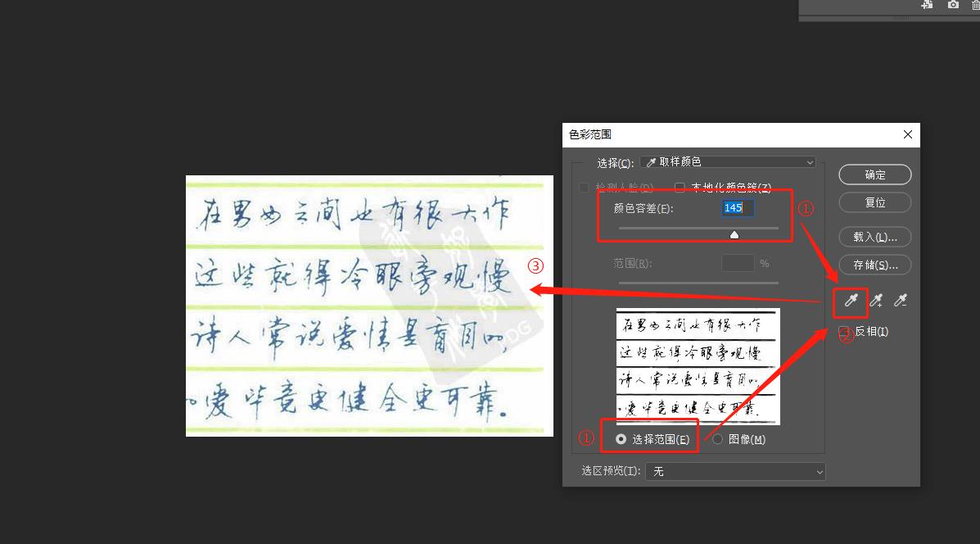Select the add-to-sample eyedropper
Viewport: 980px width, 544px height.
point(876,301)
